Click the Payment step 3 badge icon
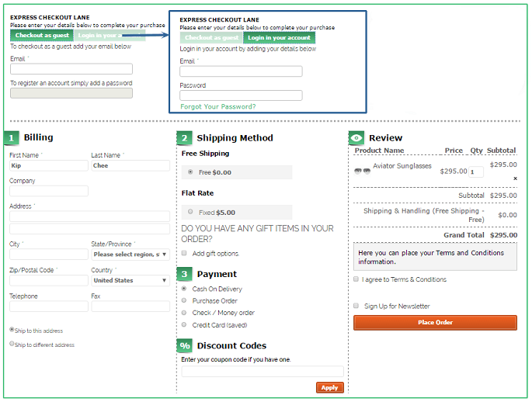The width and height of the screenshot is (532, 402). coord(185,274)
